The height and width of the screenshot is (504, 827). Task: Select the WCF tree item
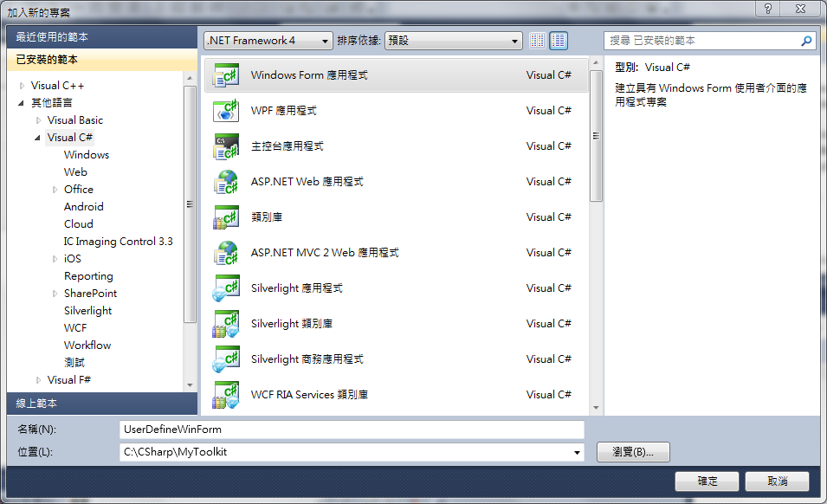tap(75, 328)
